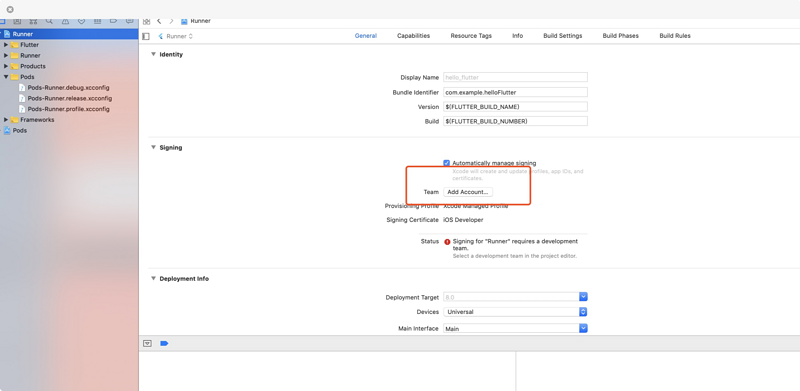Open the Find navigator magnifier icon
The width and height of the screenshot is (800, 391).
coord(49,21)
